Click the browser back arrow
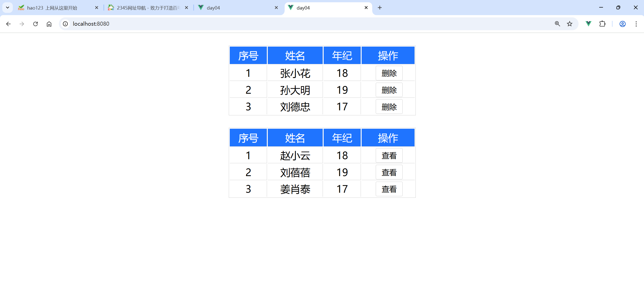This screenshot has height=297, width=644. [8, 24]
